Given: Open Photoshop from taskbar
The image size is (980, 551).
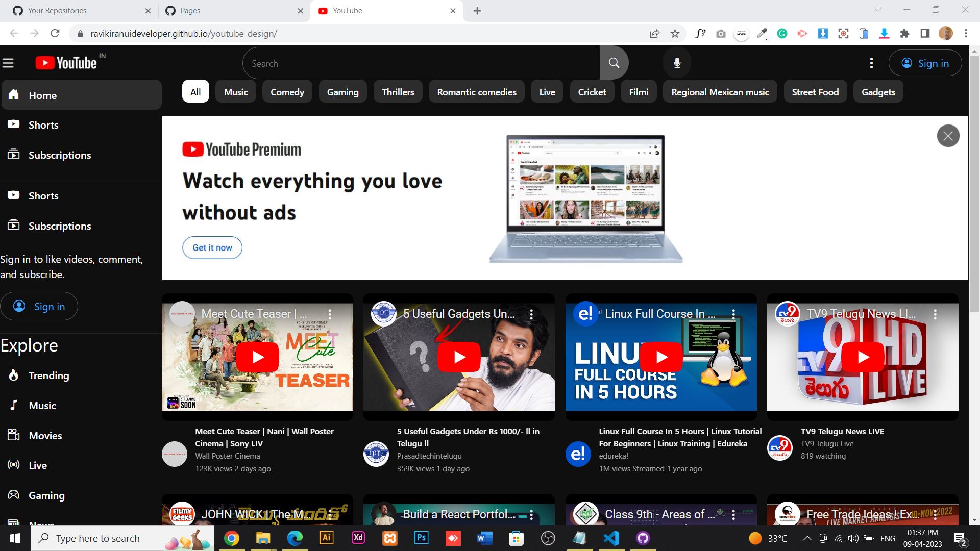Looking at the screenshot, I should tap(421, 538).
